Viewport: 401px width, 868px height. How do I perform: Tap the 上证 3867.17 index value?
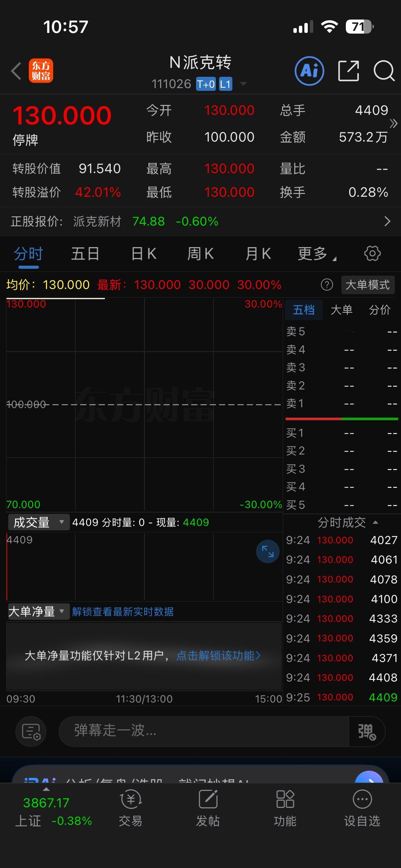coord(46,803)
